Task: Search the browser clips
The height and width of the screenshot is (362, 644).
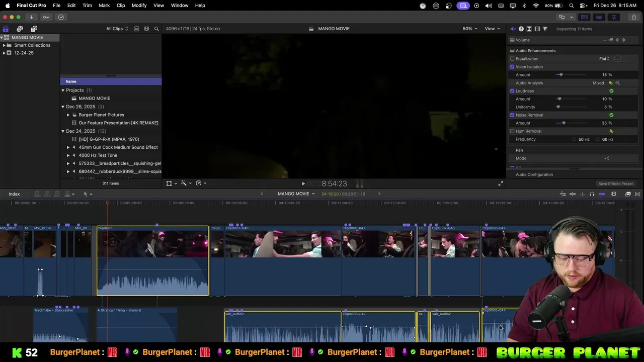Action: [x=156, y=29]
